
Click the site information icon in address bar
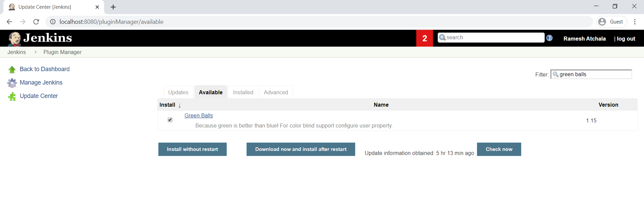[x=53, y=22]
